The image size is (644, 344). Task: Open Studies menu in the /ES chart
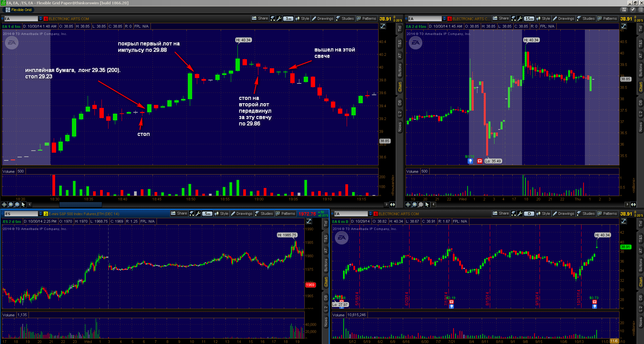pyautogui.click(x=264, y=214)
